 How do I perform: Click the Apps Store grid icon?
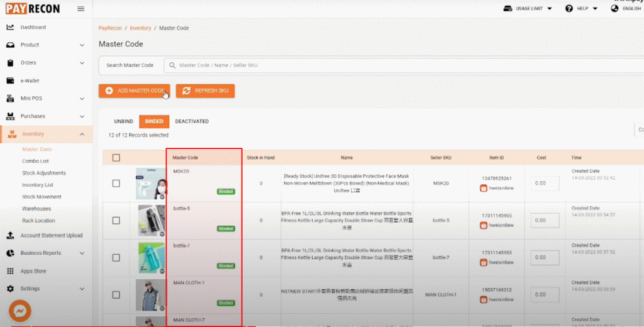pos(10,271)
